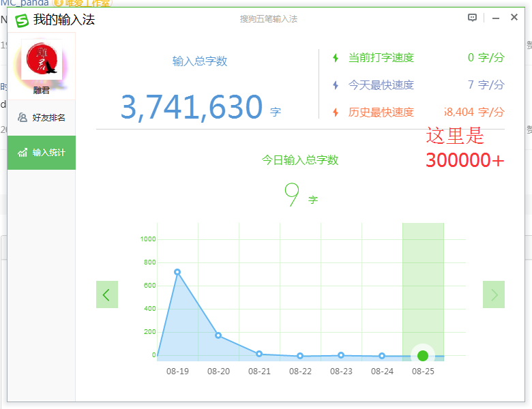Click the 搜狗五笔输入法 title text

pos(268,19)
